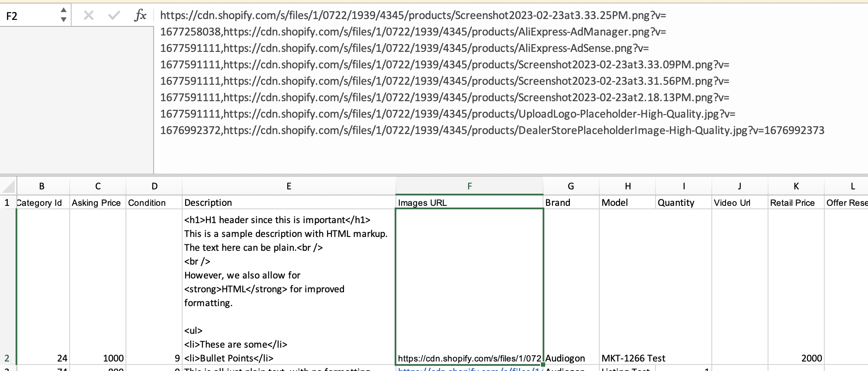The image size is (868, 371).
Task: Click the Retail Price 2000 cell
Action: click(x=796, y=287)
